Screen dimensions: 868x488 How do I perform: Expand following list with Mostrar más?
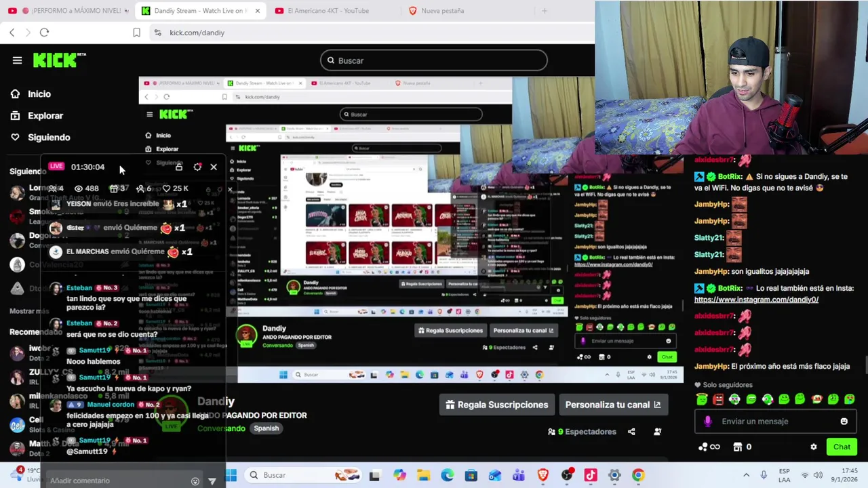tap(29, 311)
